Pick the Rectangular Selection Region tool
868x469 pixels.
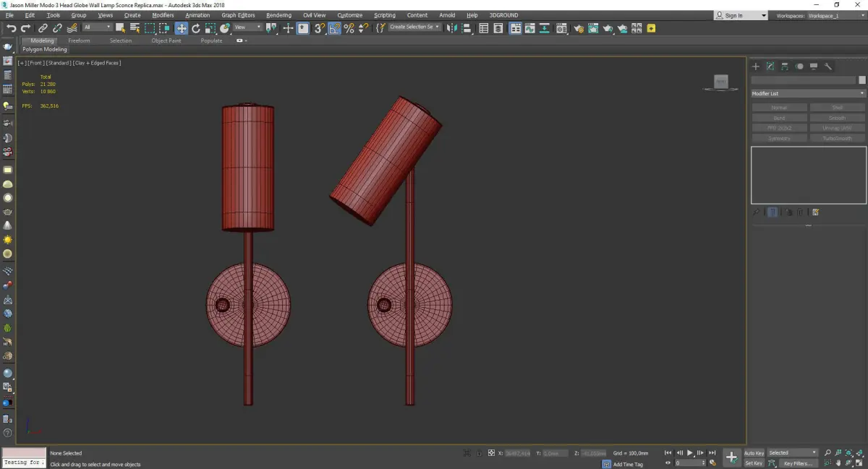point(150,28)
